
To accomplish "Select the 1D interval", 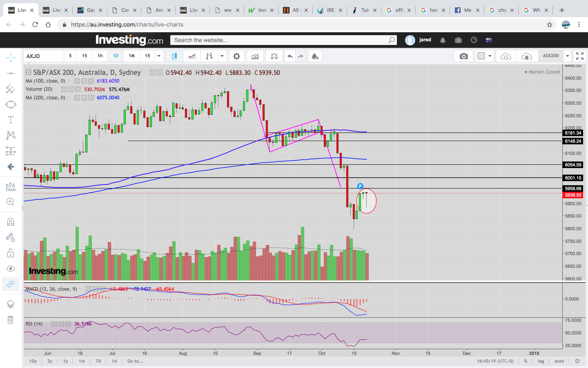I will coord(116,56).
